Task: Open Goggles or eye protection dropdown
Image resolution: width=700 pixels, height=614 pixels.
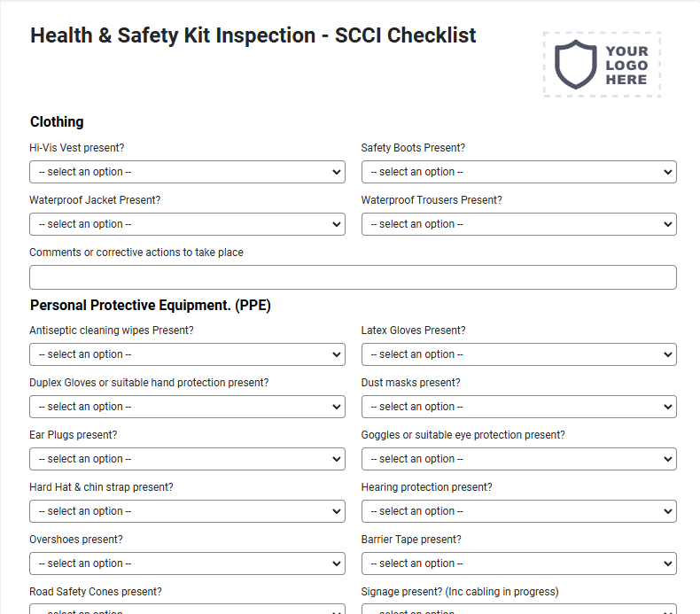Action: (x=518, y=459)
